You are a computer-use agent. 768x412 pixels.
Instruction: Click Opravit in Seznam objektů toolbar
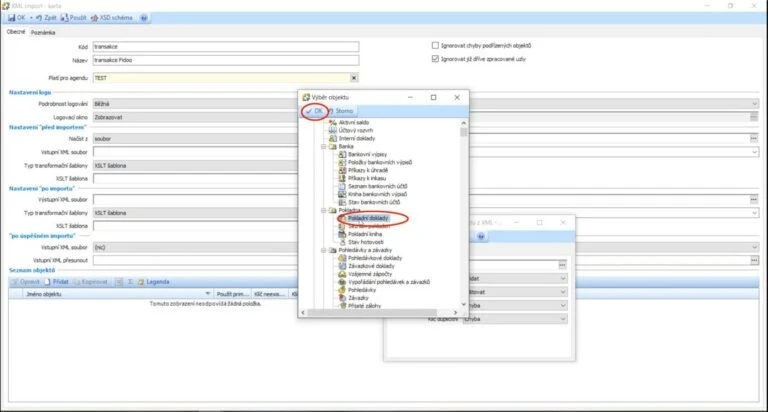point(25,282)
